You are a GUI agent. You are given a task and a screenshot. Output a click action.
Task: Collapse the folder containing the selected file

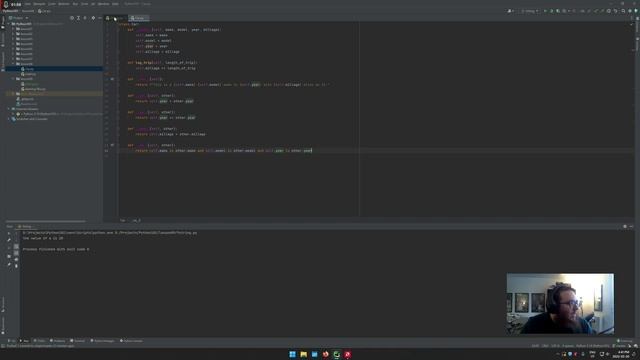pos(13,64)
